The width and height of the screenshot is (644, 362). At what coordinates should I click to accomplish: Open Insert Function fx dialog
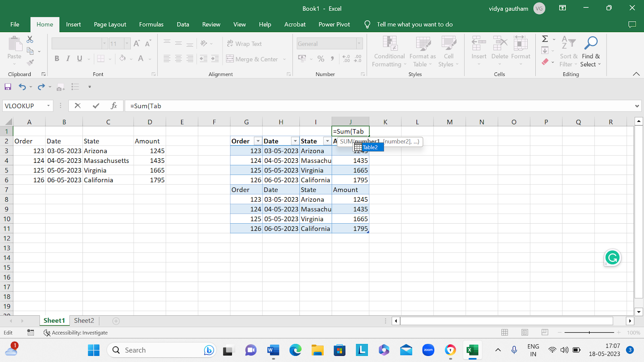(x=114, y=106)
